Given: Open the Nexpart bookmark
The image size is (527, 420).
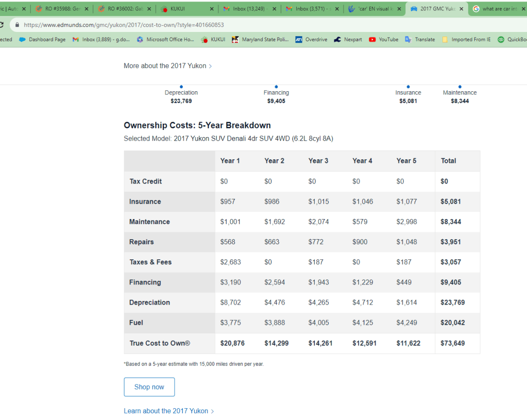Looking at the screenshot, I should pos(348,40).
